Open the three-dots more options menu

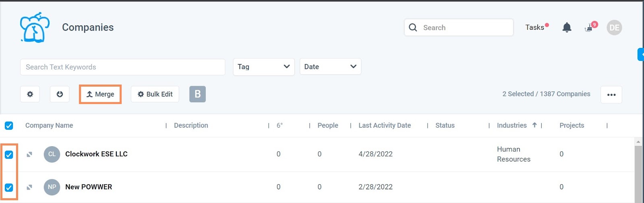611,95
